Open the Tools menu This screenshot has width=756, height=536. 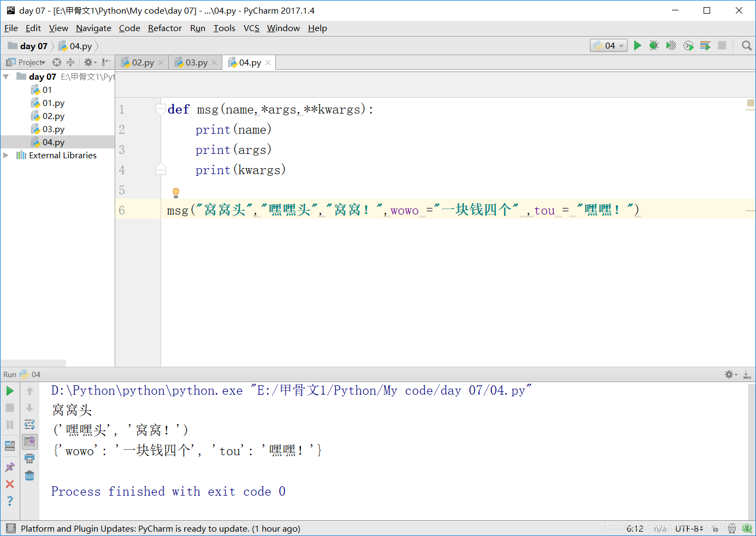(x=225, y=28)
